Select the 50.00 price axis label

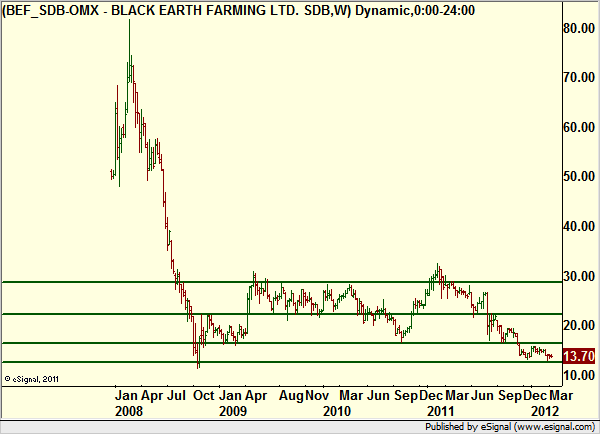point(579,176)
